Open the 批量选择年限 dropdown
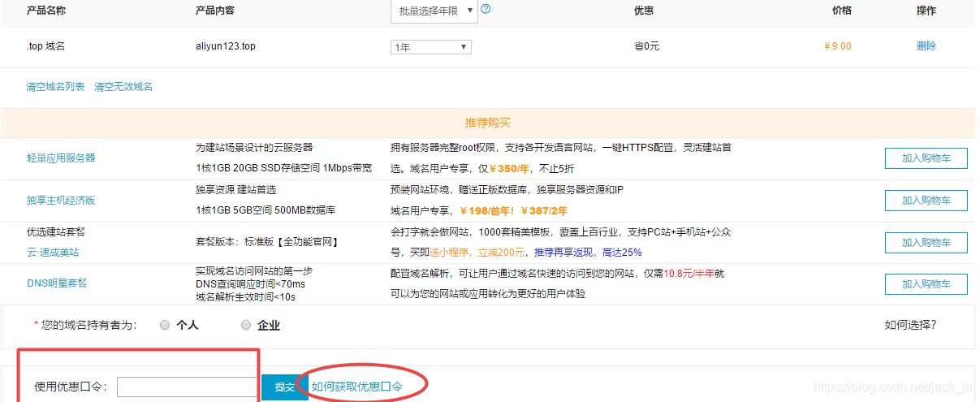Screen dimensions: 980x402 click(434, 11)
